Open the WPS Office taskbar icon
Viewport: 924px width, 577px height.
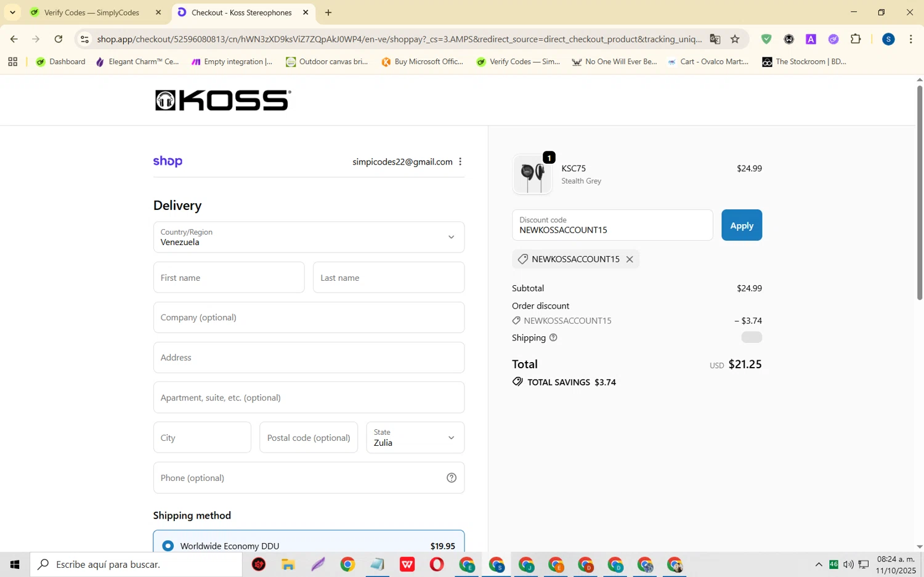click(x=407, y=565)
